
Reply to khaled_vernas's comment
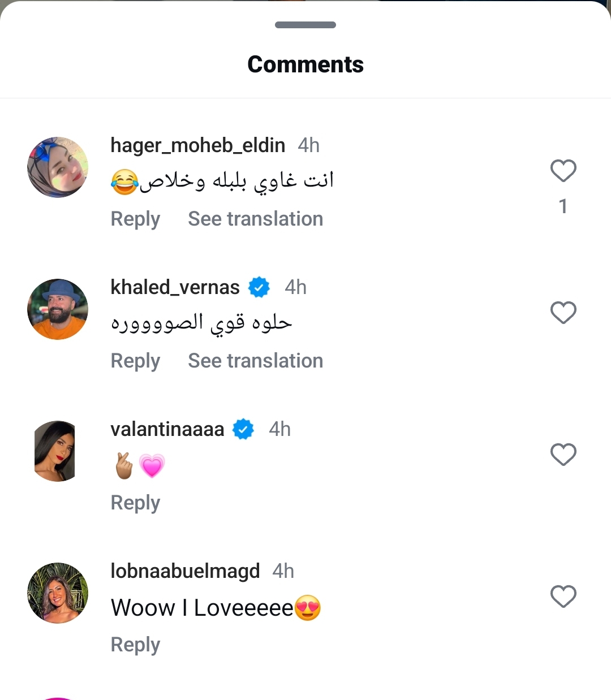pos(135,361)
